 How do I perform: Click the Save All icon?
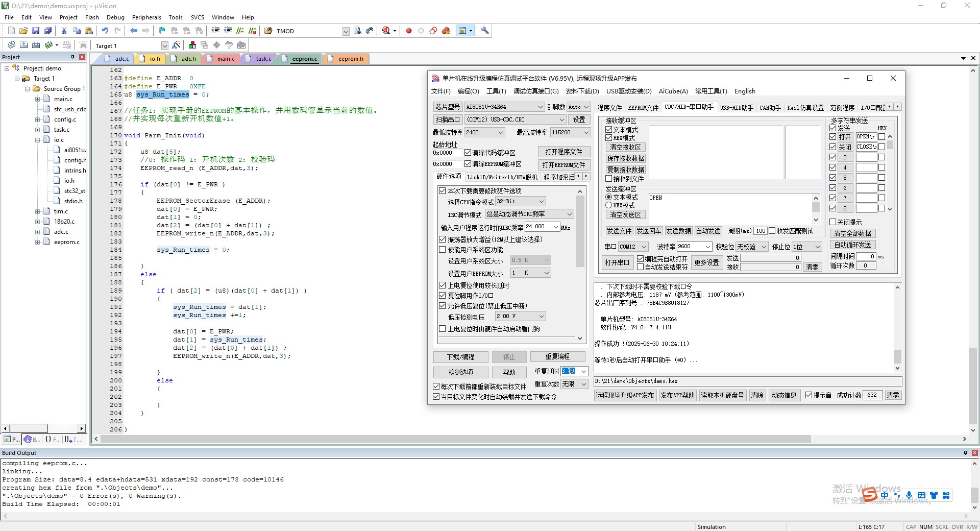tap(48, 31)
